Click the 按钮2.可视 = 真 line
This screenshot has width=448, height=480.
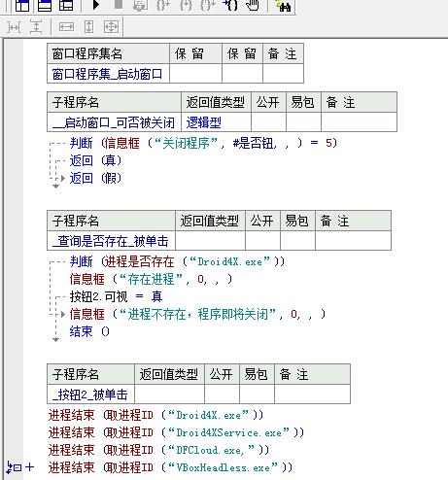[x=117, y=296]
